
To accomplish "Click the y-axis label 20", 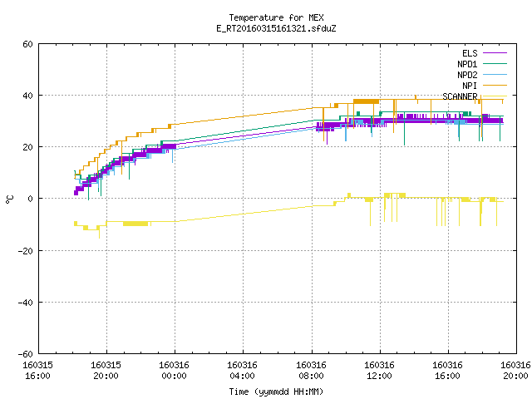I will point(27,147).
